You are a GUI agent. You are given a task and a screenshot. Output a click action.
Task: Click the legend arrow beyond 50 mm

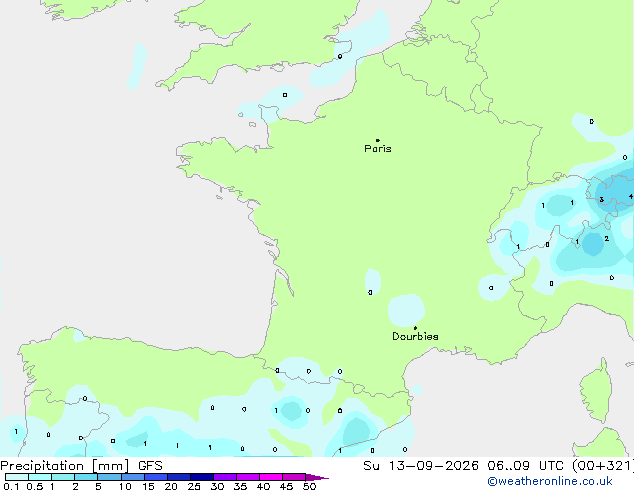coord(317,477)
